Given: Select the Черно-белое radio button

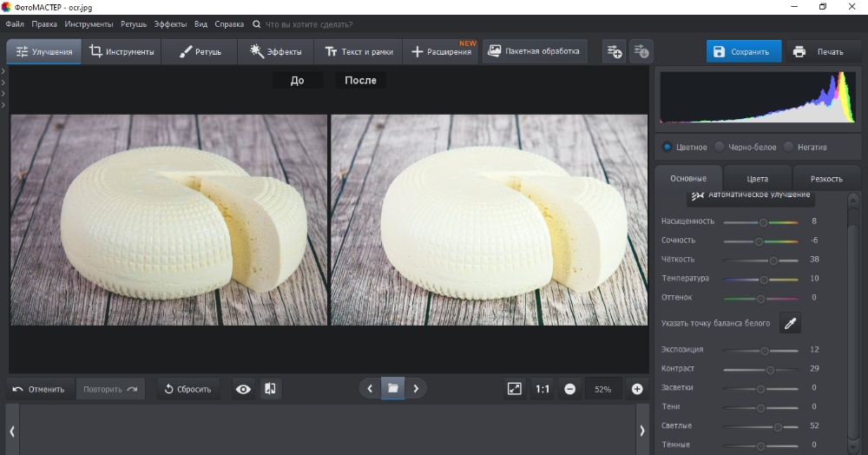Looking at the screenshot, I should (720, 147).
